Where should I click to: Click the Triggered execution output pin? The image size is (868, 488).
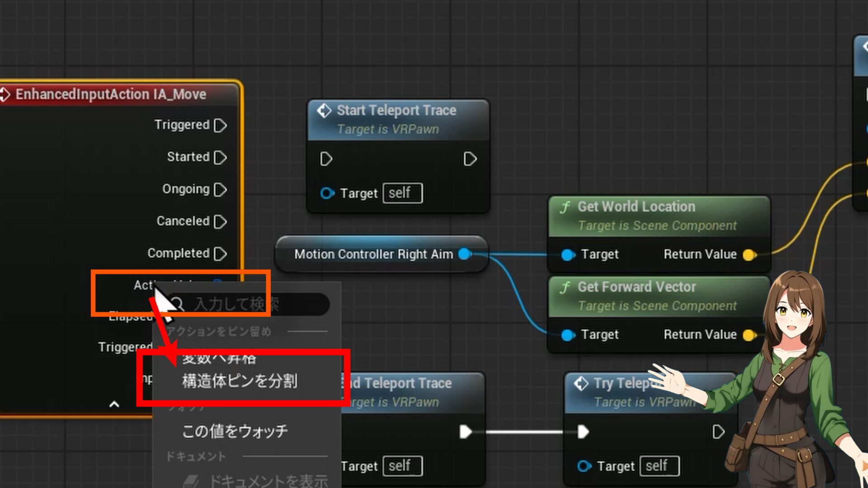pyautogui.click(x=220, y=125)
